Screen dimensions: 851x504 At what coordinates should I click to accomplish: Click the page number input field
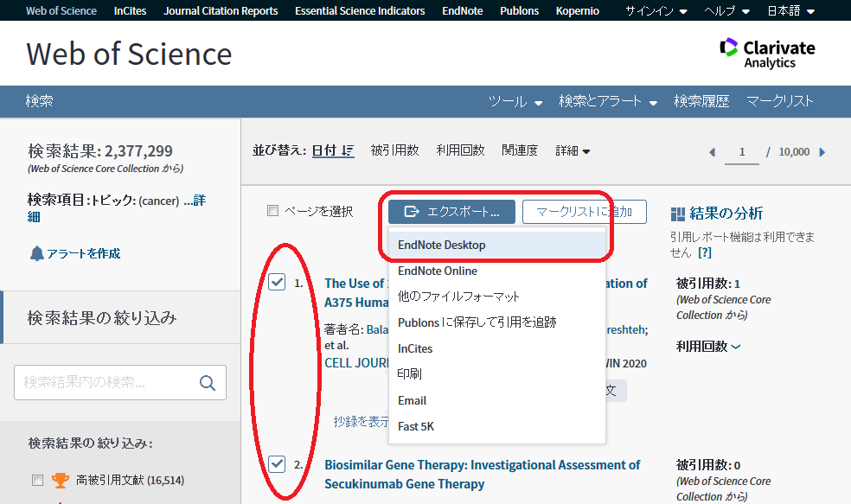click(742, 152)
